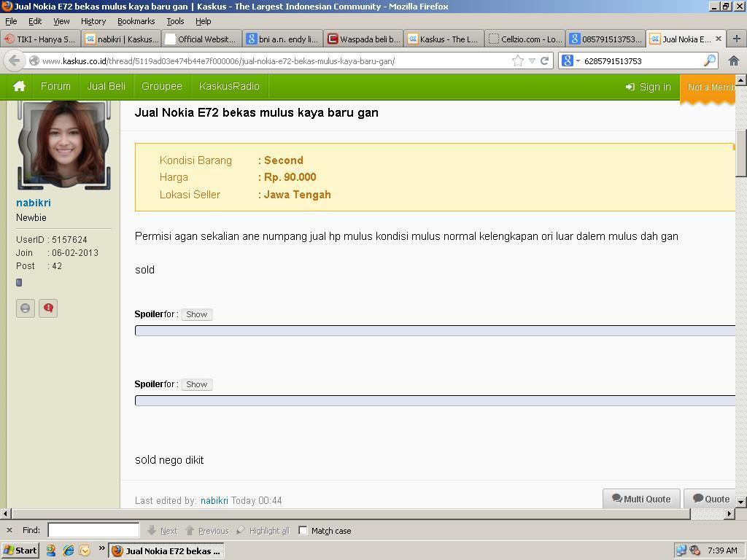
Task: Click the Kaskus home icon
Action: 19,86
